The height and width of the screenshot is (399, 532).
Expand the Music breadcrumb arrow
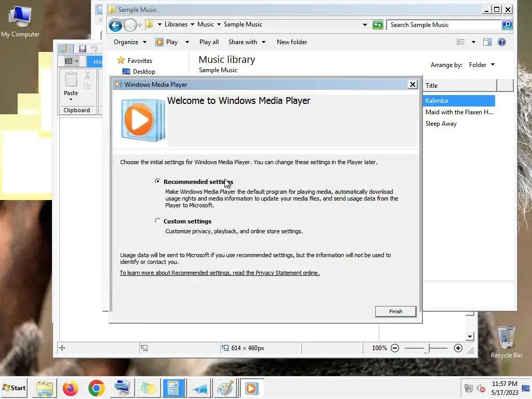pos(219,24)
